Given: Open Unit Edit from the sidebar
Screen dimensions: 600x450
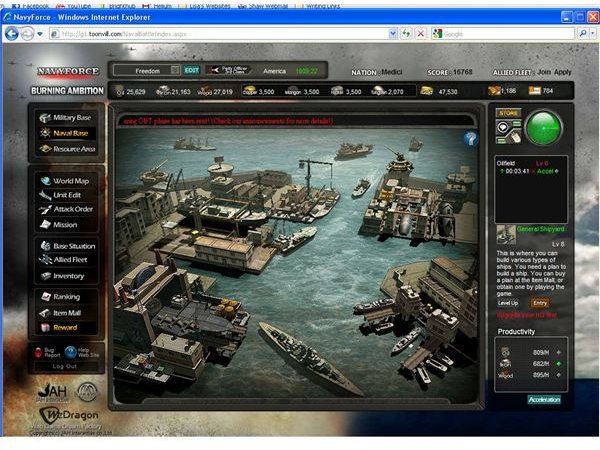Looking at the screenshot, I should [60, 195].
